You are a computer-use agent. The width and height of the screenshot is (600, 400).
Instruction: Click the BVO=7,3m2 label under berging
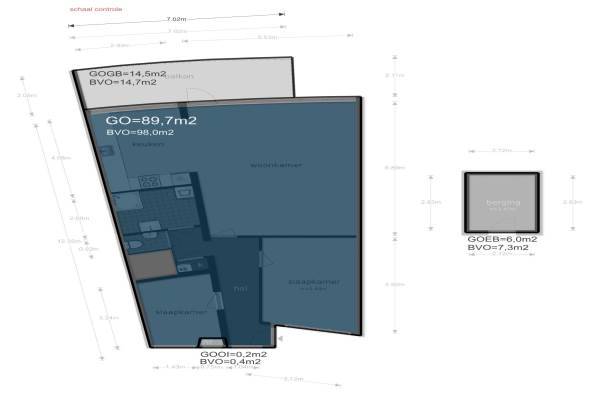click(500, 250)
